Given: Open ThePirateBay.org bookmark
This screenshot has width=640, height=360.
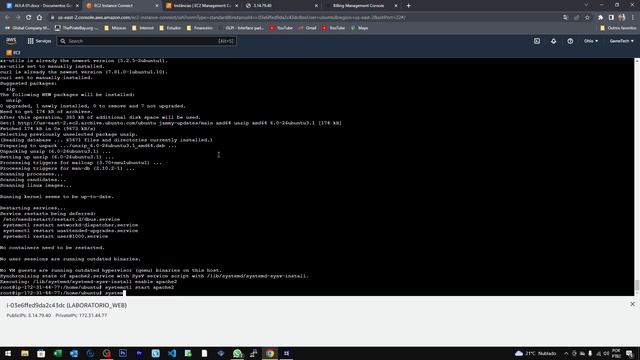Looking at the screenshot, I should point(77,28).
